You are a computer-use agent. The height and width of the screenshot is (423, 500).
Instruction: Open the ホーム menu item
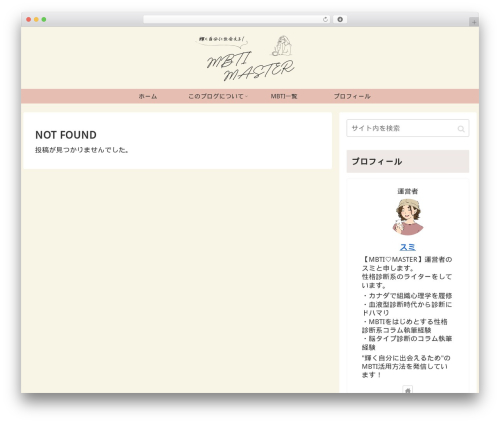click(x=148, y=96)
